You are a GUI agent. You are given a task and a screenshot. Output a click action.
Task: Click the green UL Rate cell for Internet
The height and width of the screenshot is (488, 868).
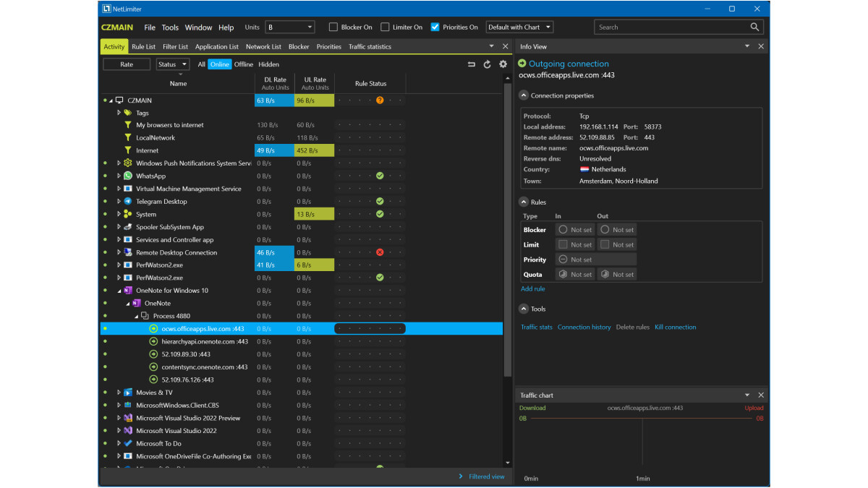315,150
